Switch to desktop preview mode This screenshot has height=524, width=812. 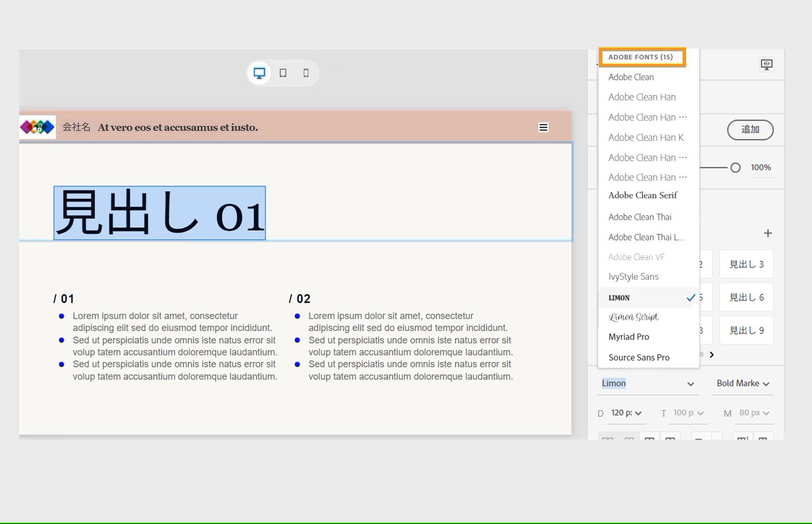tap(259, 73)
